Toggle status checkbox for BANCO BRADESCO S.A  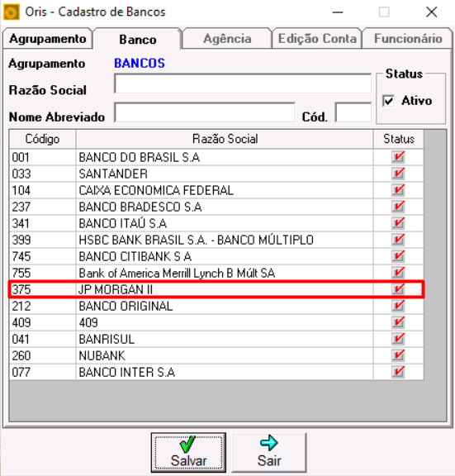[398, 207]
